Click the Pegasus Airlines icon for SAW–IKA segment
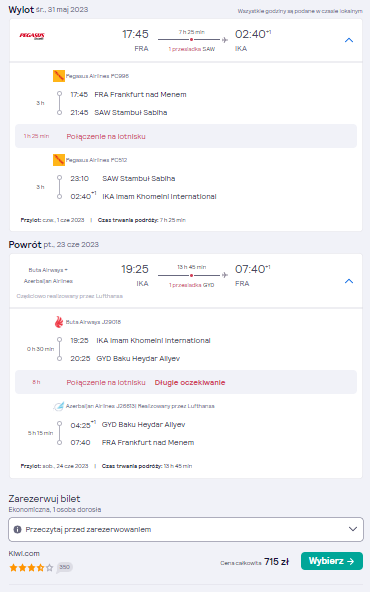Viewport: 370px width, 592px height. click(59, 160)
